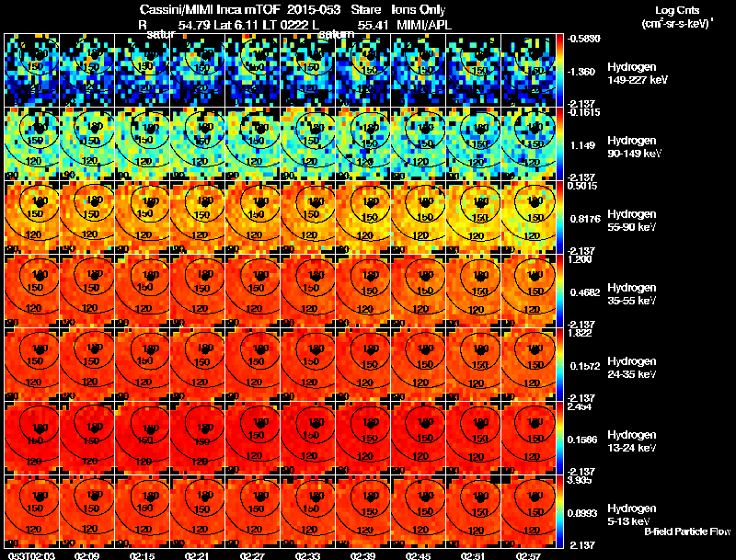Open the 149-227 keV panel at 02:57
Viewport: 736px width, 560px height.
tap(528, 71)
